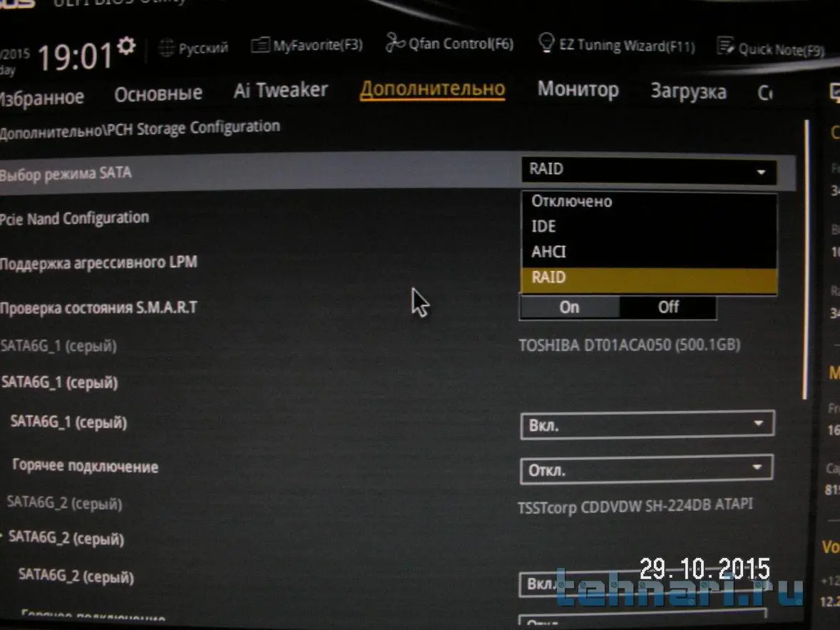Click the Qfan Control fan icon
This screenshot has width=840, height=630.
click(395, 42)
